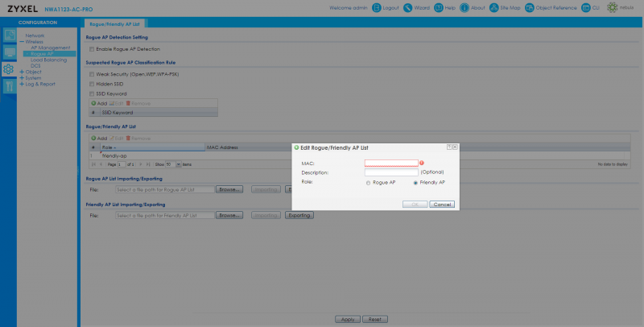
Task: Click the ZYXEL logo
Action: 23,9
